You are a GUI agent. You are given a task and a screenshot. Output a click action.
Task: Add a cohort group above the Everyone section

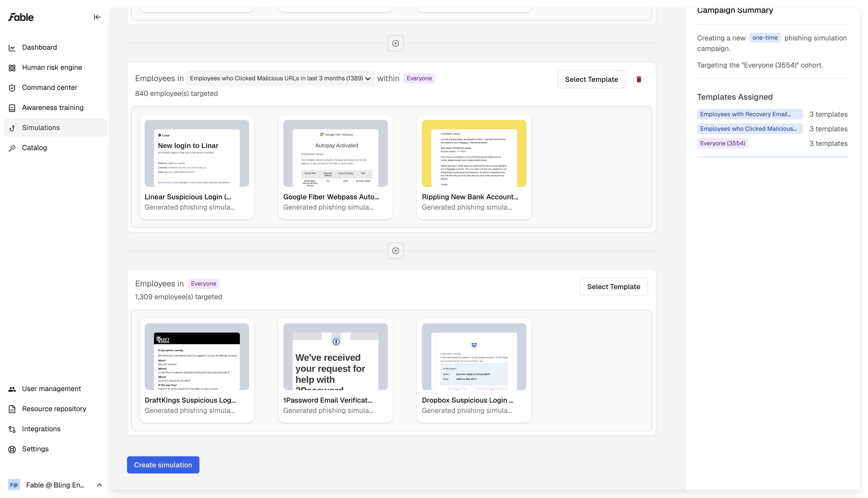[x=395, y=251]
